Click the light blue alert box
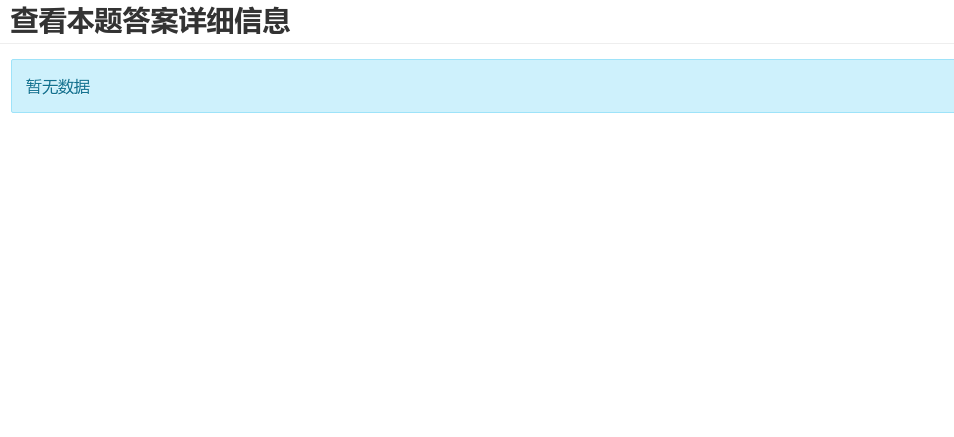The height and width of the screenshot is (437, 954). tap(482, 86)
